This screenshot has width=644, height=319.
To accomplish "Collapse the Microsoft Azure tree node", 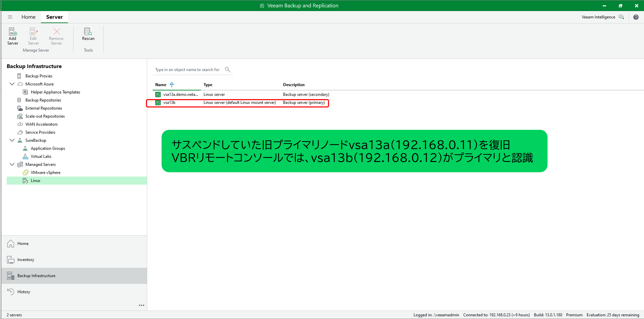I will pyautogui.click(x=12, y=84).
